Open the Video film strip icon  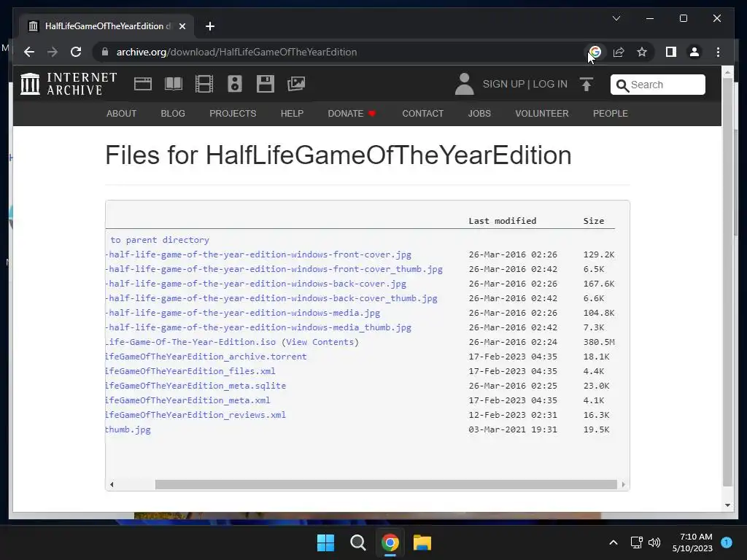(204, 84)
